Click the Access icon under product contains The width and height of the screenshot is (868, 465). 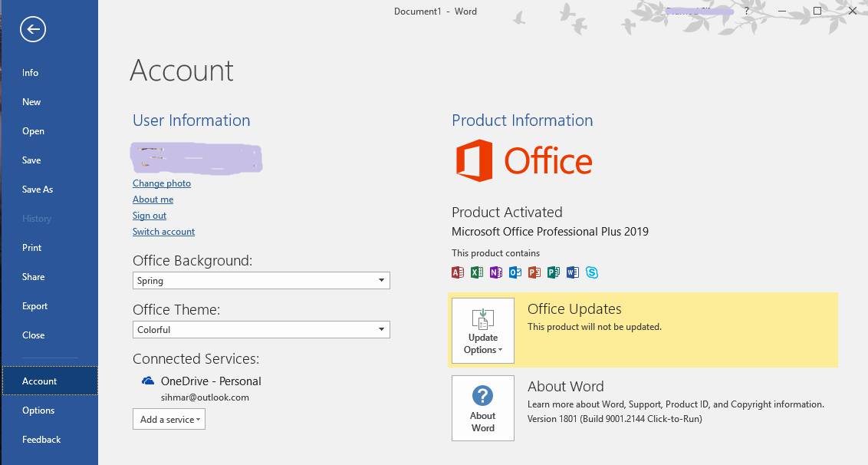pyautogui.click(x=458, y=272)
